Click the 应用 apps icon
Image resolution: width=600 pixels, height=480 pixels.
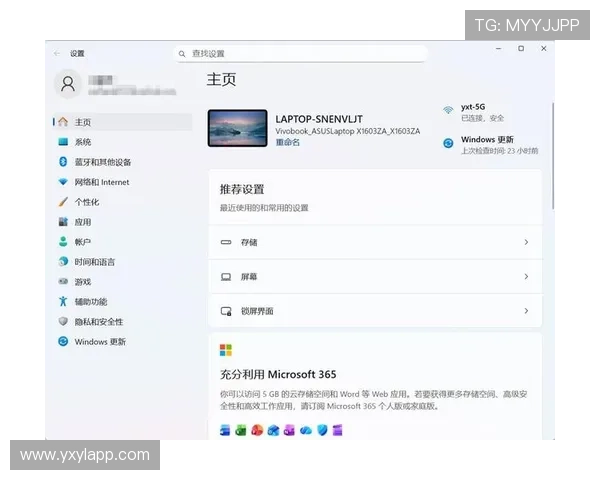[x=63, y=222]
